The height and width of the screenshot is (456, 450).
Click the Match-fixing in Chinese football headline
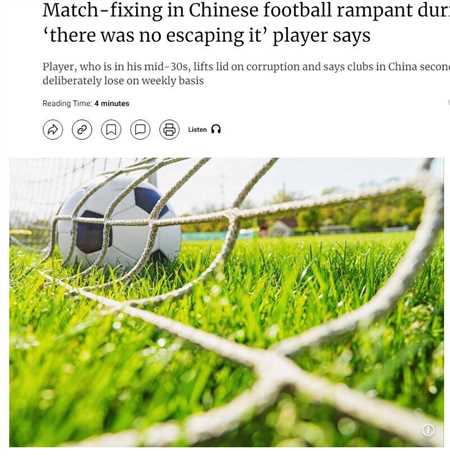point(246,10)
